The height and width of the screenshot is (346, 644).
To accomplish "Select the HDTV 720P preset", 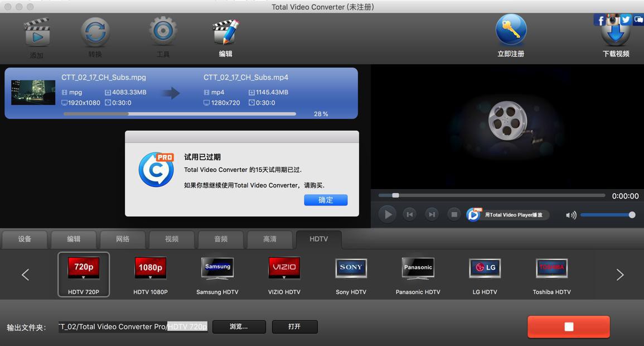I will coord(84,274).
